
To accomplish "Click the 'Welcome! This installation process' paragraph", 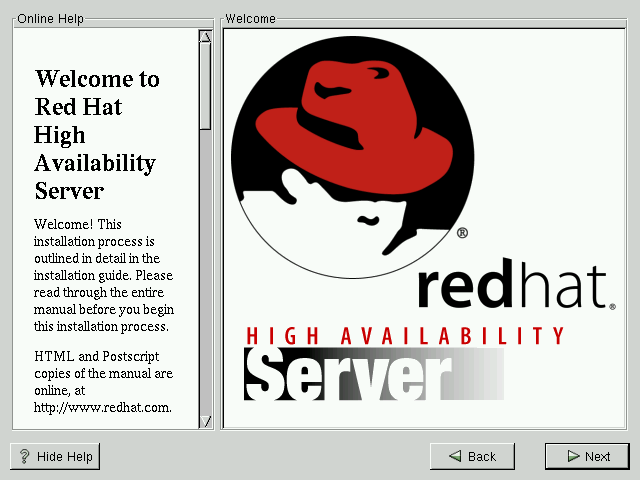I will (104, 275).
